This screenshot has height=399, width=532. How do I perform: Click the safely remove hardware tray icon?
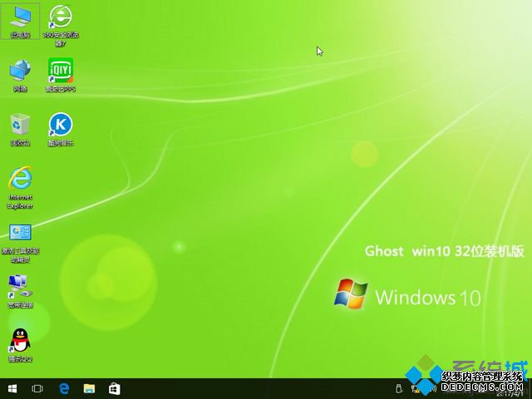pos(399,389)
